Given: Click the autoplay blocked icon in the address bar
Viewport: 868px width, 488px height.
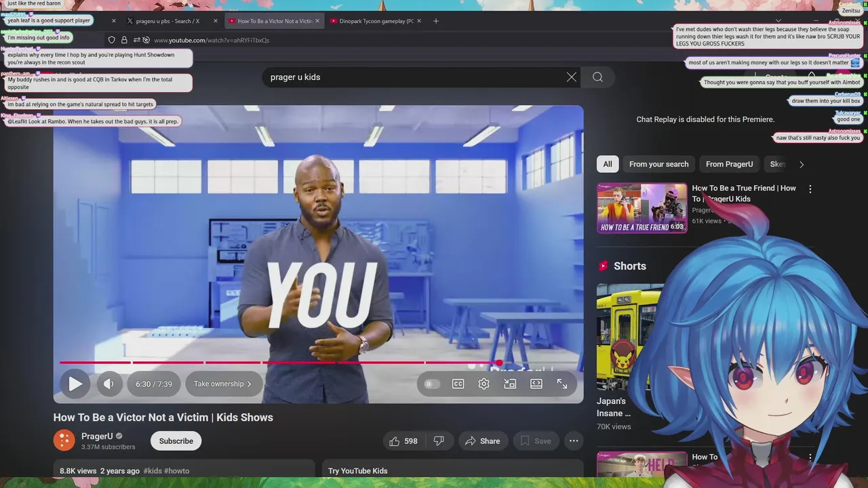Looking at the screenshot, I should point(146,40).
